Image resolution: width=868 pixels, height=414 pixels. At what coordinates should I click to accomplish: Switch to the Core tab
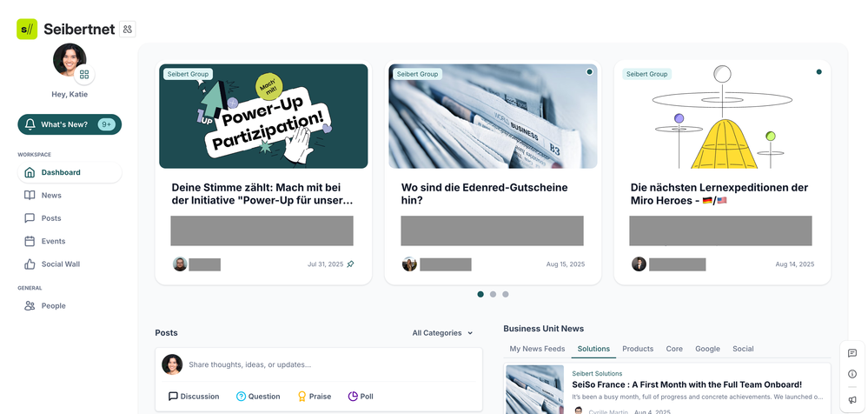[x=674, y=349]
